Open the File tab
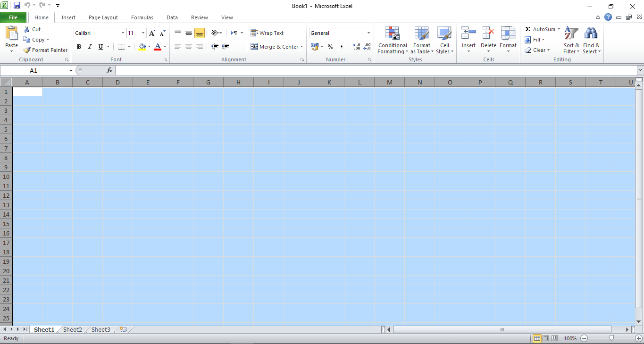Image resolution: width=644 pixels, height=344 pixels. click(x=13, y=17)
